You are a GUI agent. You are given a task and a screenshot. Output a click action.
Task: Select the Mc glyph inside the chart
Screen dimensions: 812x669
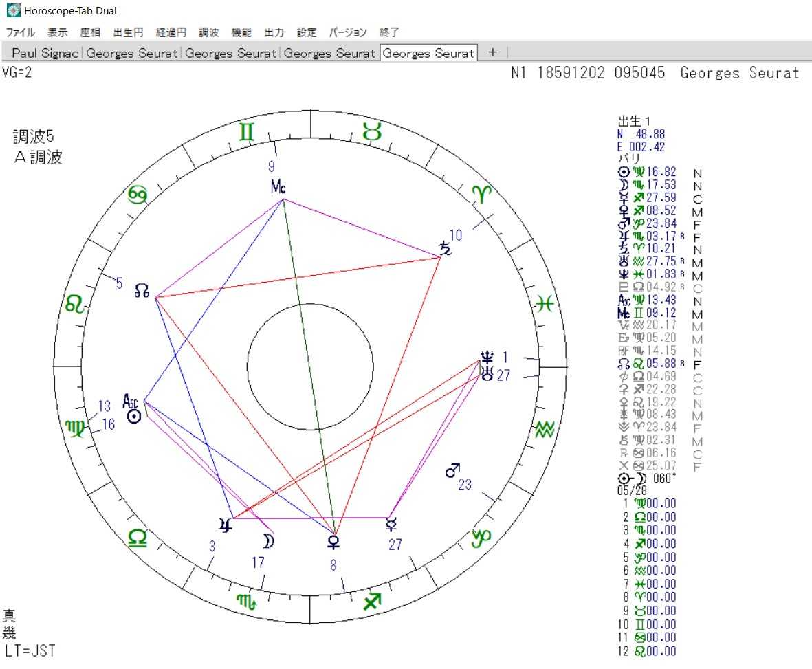278,186
